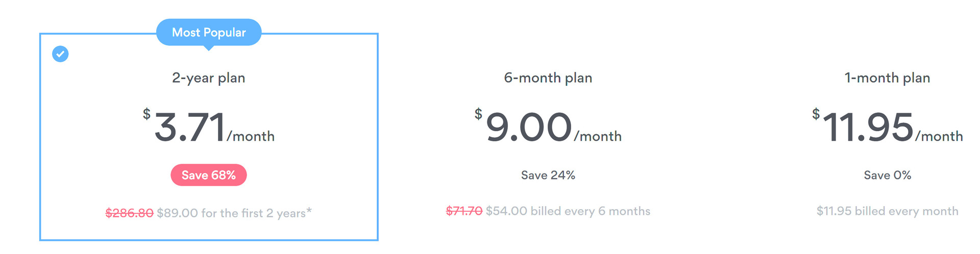Click the crossed-out $286.80 price
Screen dimensions: 980x254
[x=129, y=213]
